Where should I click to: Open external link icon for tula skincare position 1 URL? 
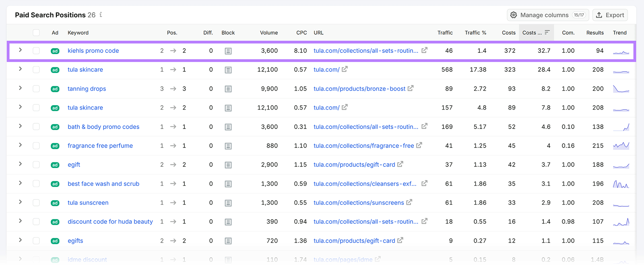point(345,69)
